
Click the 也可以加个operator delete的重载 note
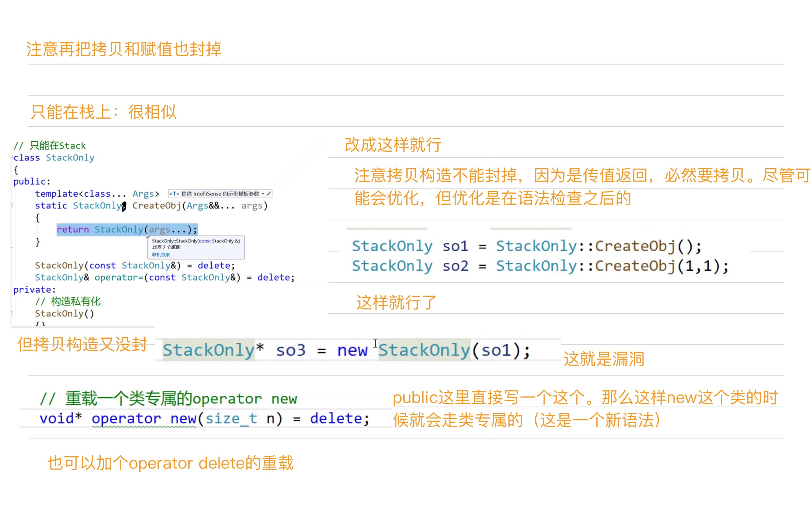tap(170, 463)
